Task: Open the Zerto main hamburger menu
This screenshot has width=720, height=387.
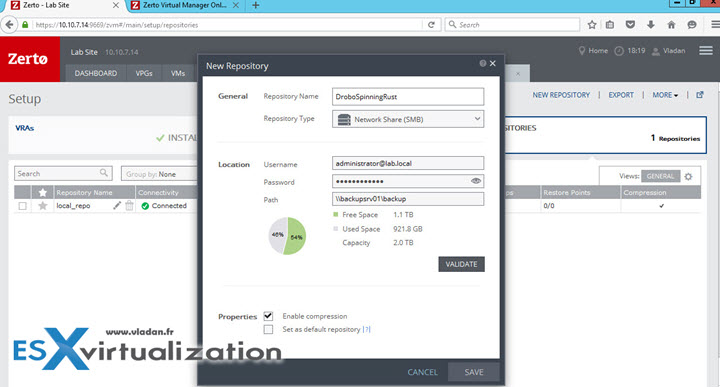Action: tap(706, 50)
